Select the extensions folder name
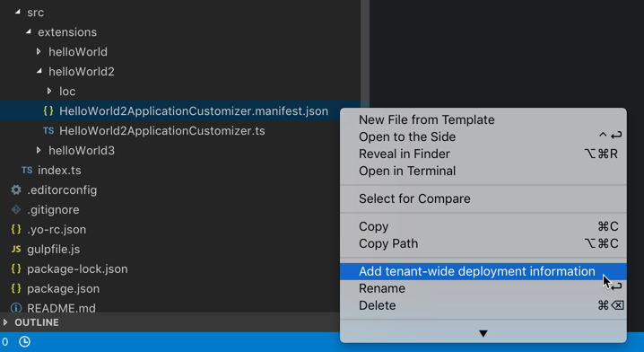644x352 pixels. click(67, 32)
